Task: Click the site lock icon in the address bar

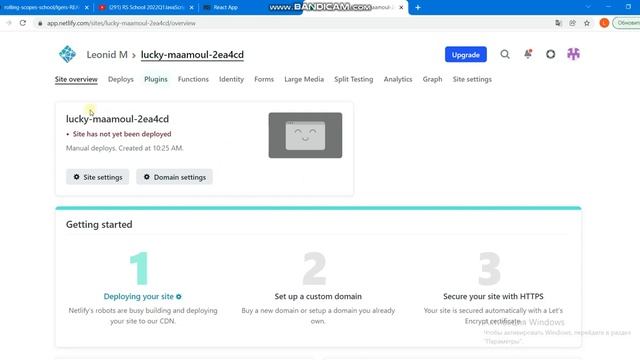Action: pos(40,23)
